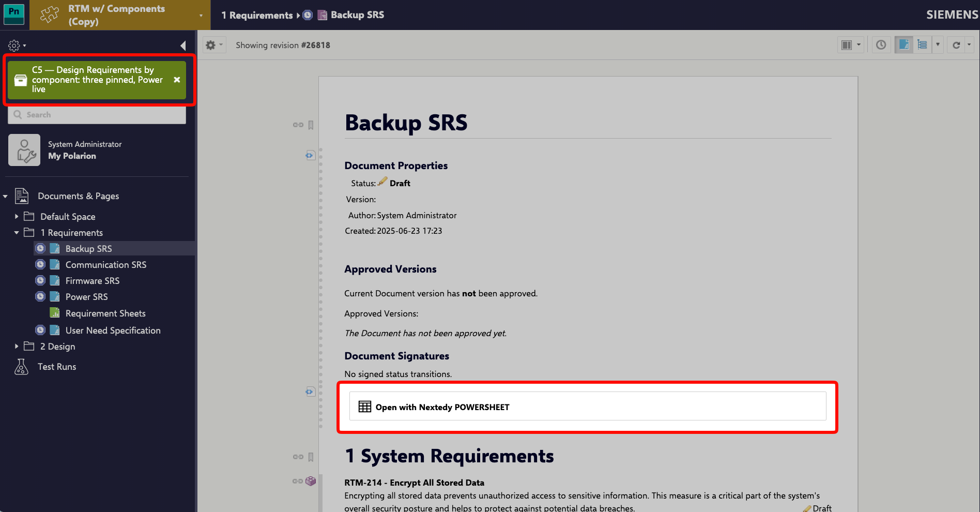Close the C5 Design Requirements collection banner
Screen dimensions: 980x512
[x=177, y=80]
